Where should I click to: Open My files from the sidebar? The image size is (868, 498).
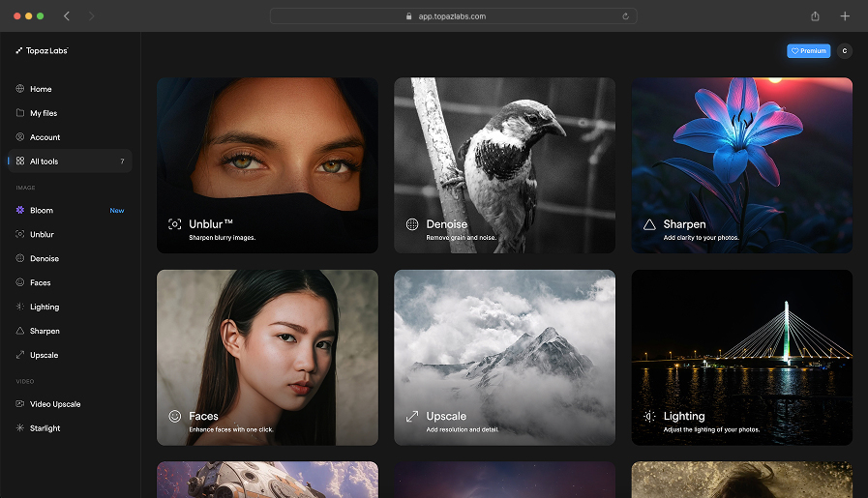70,113
